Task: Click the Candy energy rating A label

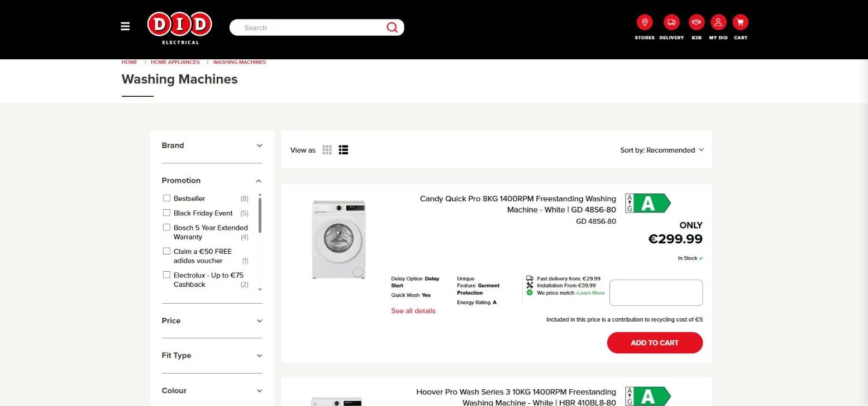Action: click(648, 203)
